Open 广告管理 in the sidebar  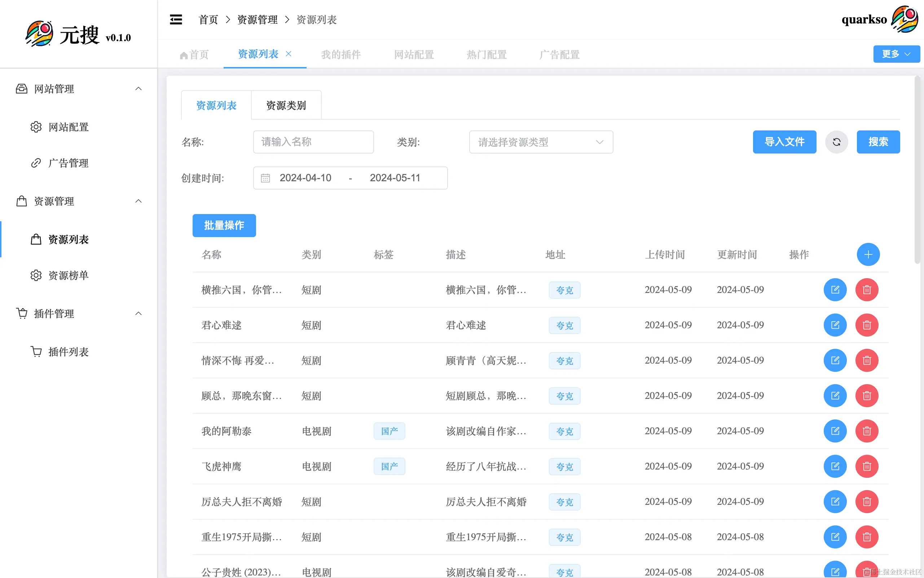pyautogui.click(x=78, y=163)
